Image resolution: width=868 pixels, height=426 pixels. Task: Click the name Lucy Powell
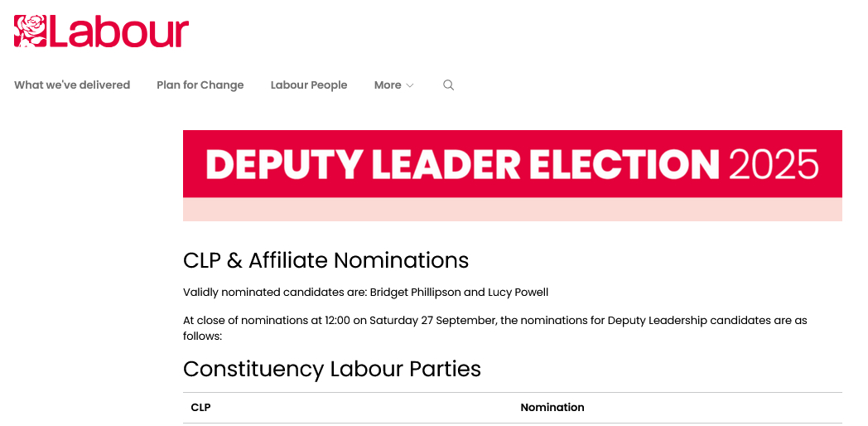click(518, 292)
